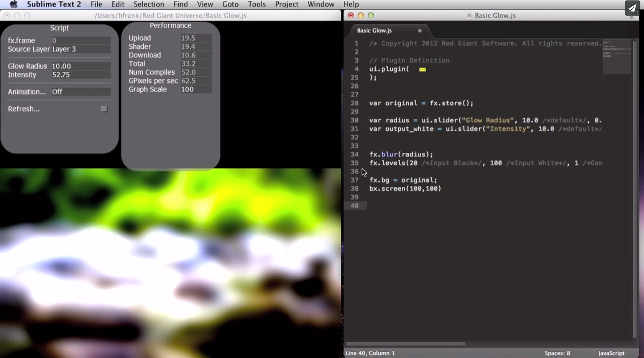Zoom the Sublime Text editor window
The width and height of the screenshot is (644, 358).
(371, 15)
